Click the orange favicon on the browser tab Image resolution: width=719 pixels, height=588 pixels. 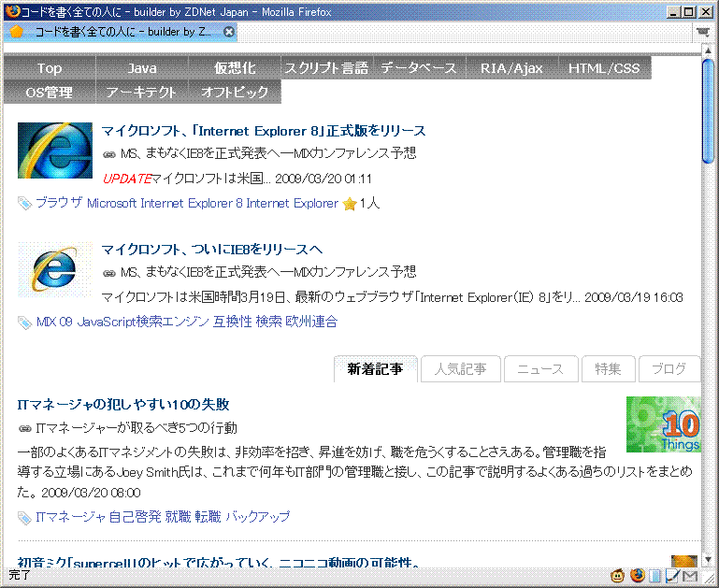pos(16,31)
